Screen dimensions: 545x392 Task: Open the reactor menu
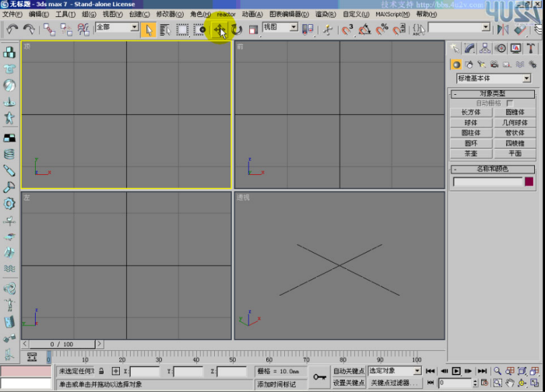(x=226, y=14)
